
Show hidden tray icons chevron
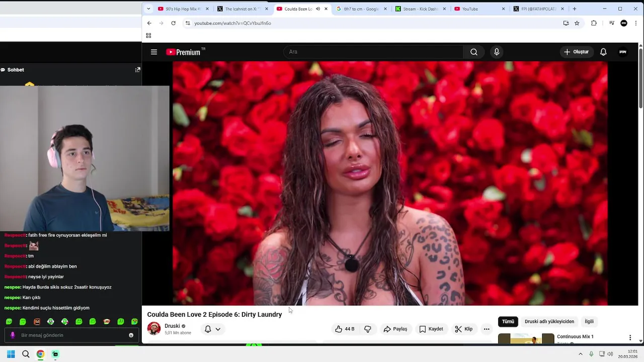pos(580,354)
